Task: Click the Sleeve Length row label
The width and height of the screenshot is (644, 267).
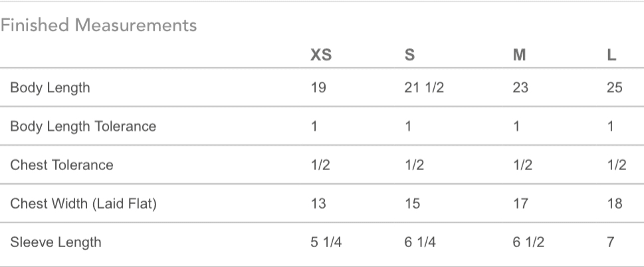Action: click(x=56, y=242)
